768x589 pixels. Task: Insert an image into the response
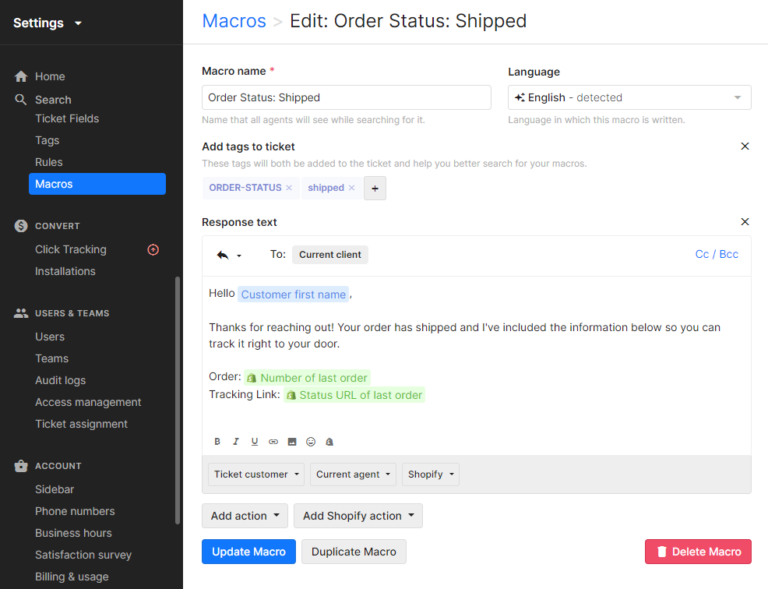pyautogui.click(x=292, y=441)
